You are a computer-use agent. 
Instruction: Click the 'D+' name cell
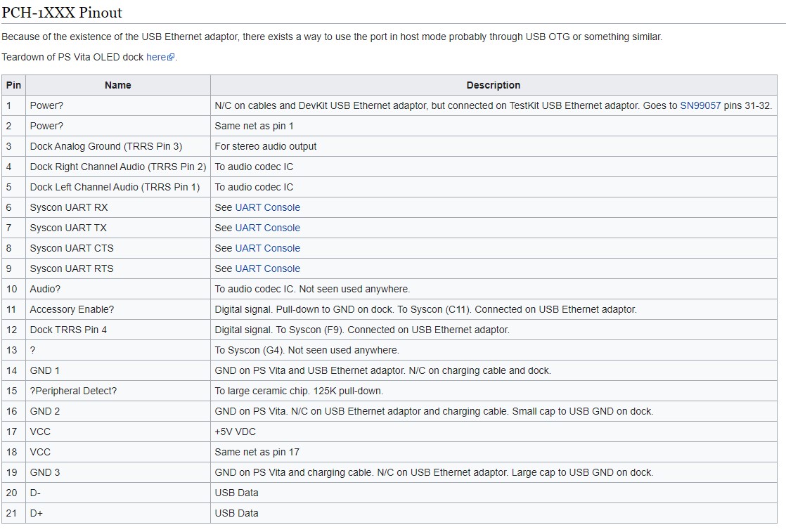(118, 514)
